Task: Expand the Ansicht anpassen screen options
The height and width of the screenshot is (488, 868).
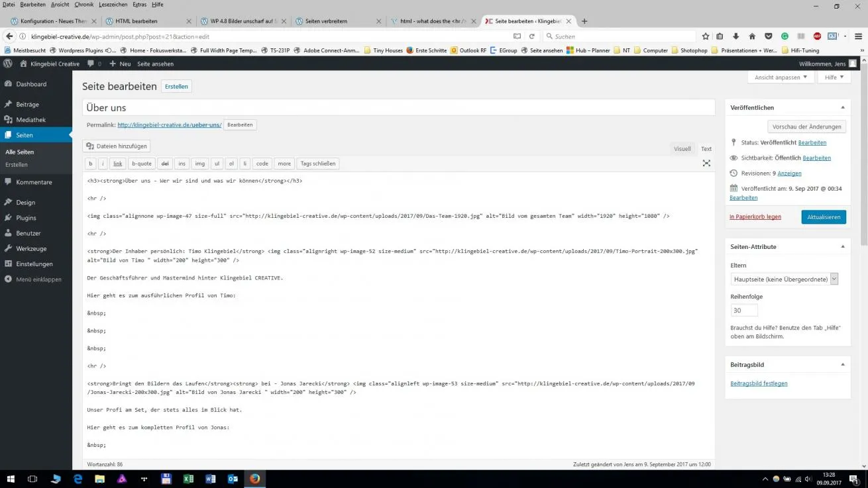Action: (x=781, y=77)
